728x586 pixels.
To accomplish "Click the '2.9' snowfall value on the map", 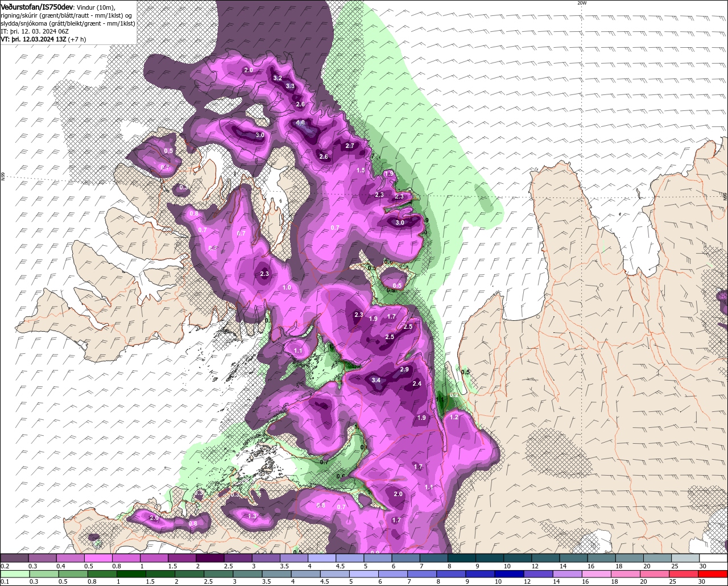I will [404, 370].
